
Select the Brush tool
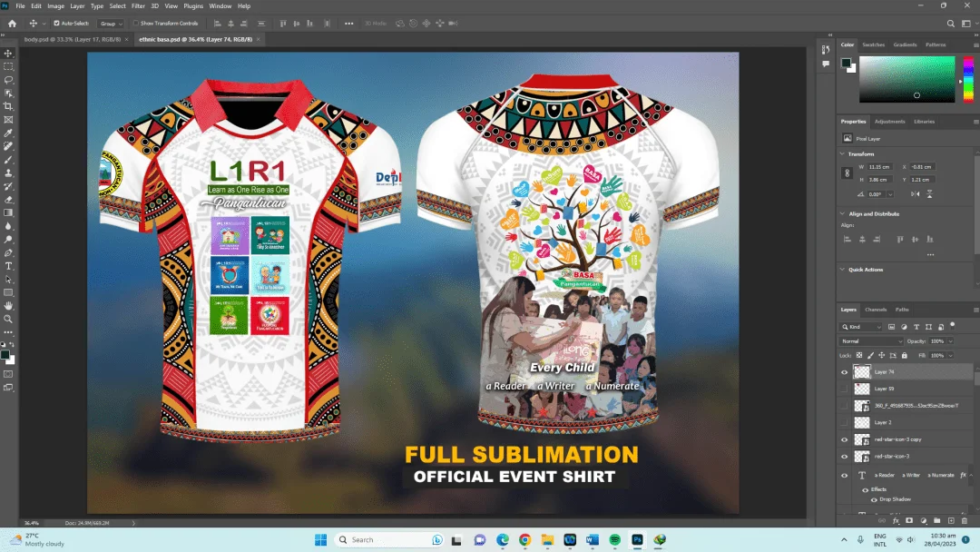tap(8, 160)
